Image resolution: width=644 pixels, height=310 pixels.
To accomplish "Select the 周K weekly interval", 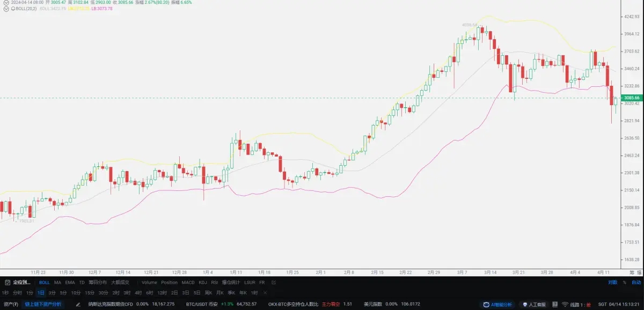I will pyautogui.click(x=209, y=293).
